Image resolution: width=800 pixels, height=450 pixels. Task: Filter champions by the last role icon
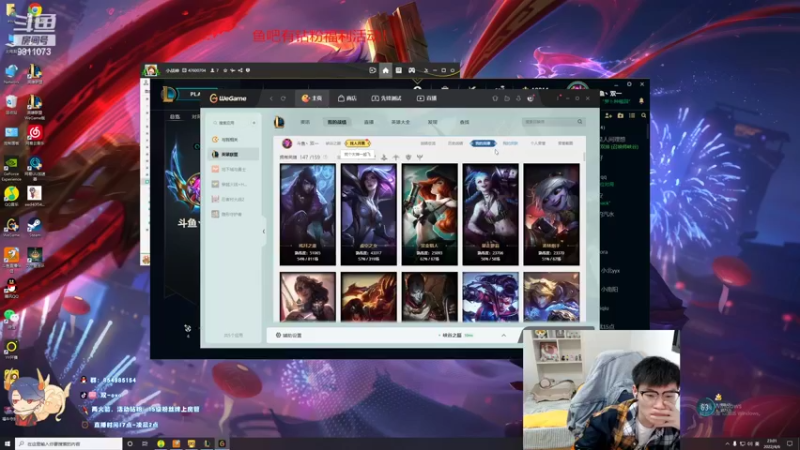click(x=420, y=157)
